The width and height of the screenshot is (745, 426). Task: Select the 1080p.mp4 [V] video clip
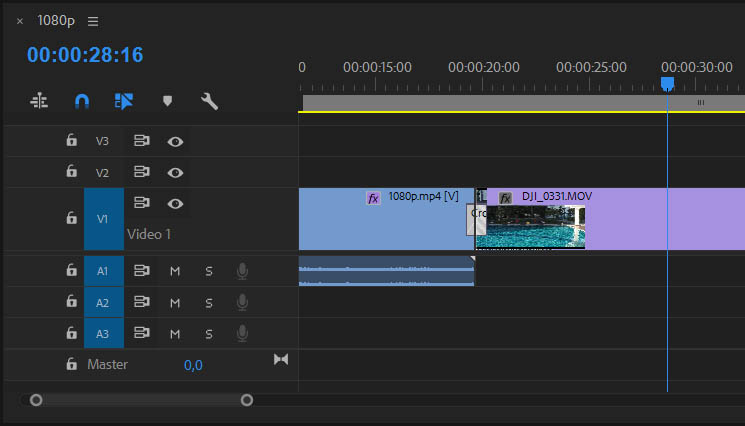click(x=386, y=219)
